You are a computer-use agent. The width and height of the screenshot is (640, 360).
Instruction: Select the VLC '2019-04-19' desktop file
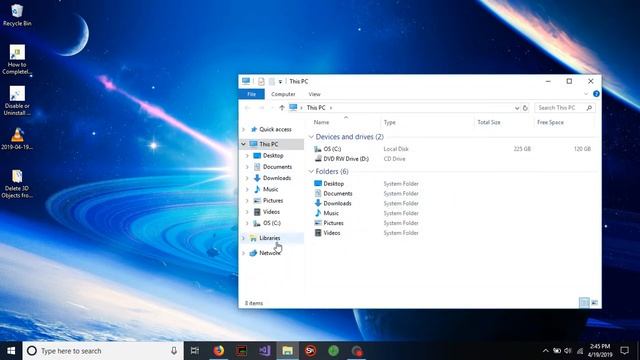point(17,139)
